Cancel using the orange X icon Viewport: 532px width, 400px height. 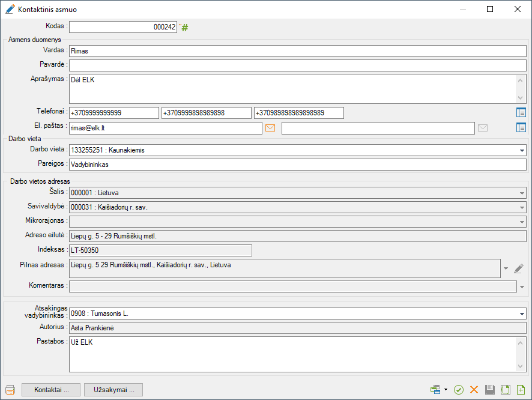click(474, 390)
